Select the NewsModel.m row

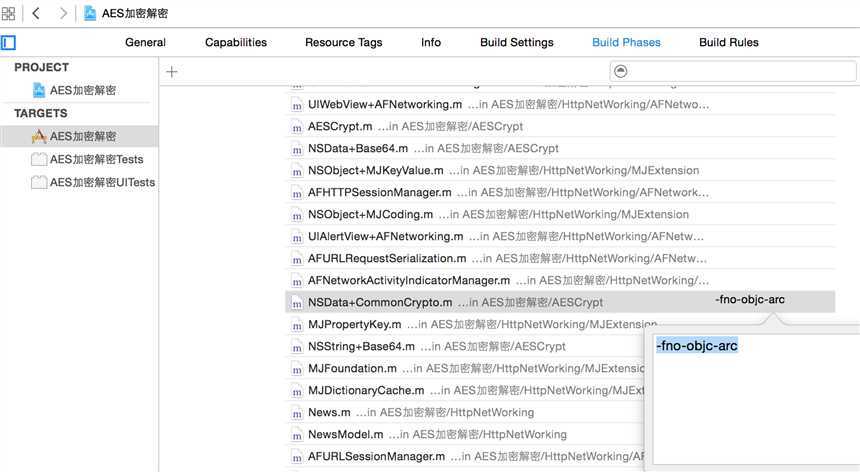465,434
